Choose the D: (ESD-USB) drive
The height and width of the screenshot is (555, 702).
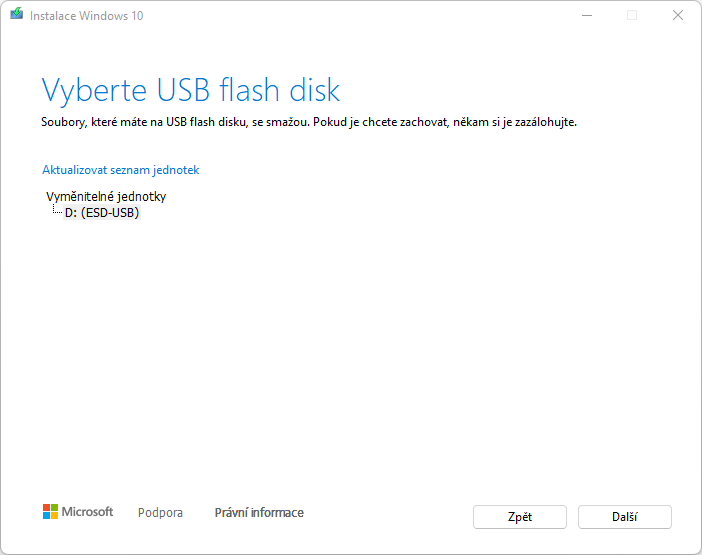pyautogui.click(x=102, y=213)
